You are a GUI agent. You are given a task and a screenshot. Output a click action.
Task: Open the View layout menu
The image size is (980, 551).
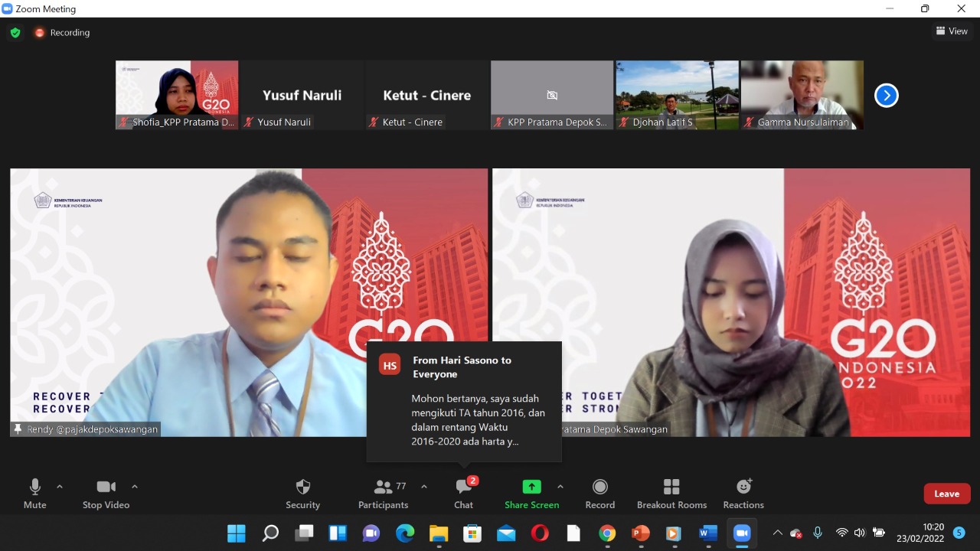(x=952, y=31)
